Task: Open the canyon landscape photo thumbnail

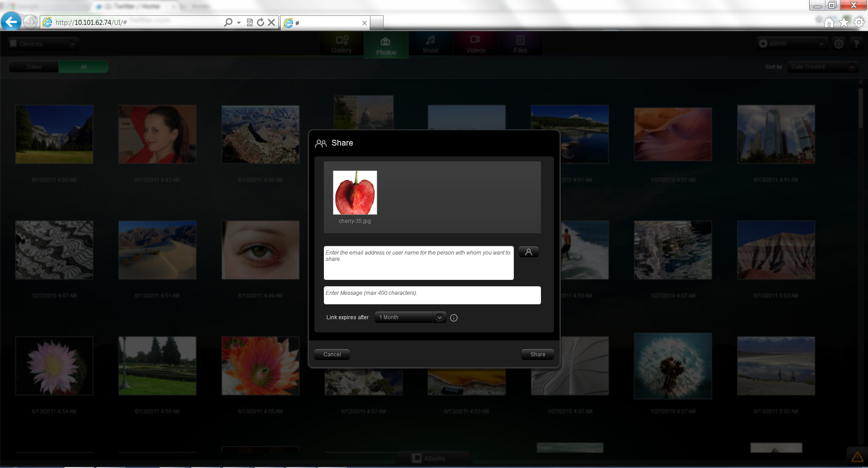Action: [x=261, y=134]
